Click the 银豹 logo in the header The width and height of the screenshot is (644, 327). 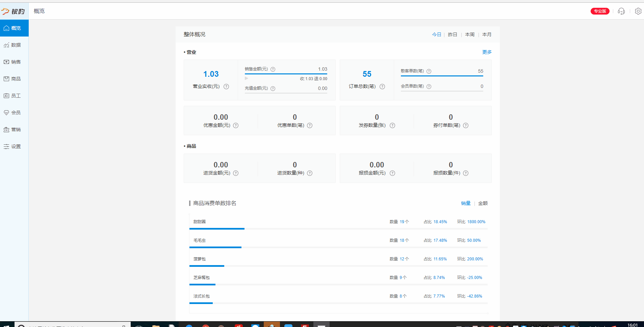click(13, 11)
